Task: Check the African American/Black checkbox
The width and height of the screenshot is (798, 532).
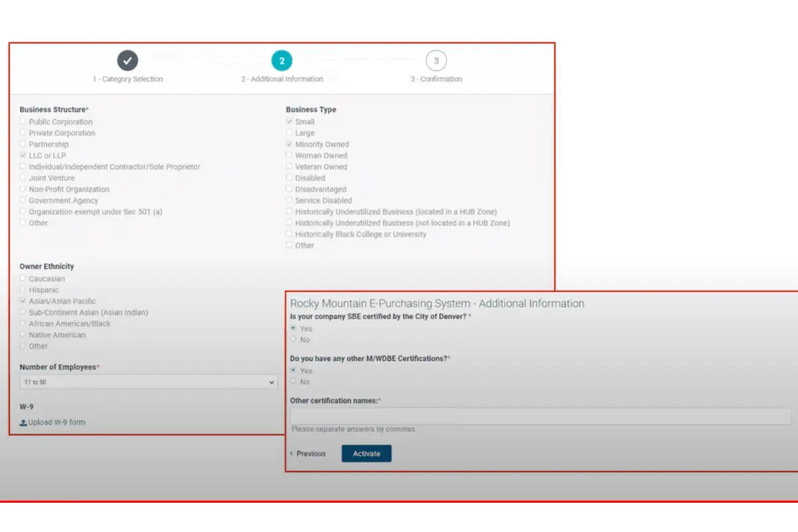Action: point(23,324)
